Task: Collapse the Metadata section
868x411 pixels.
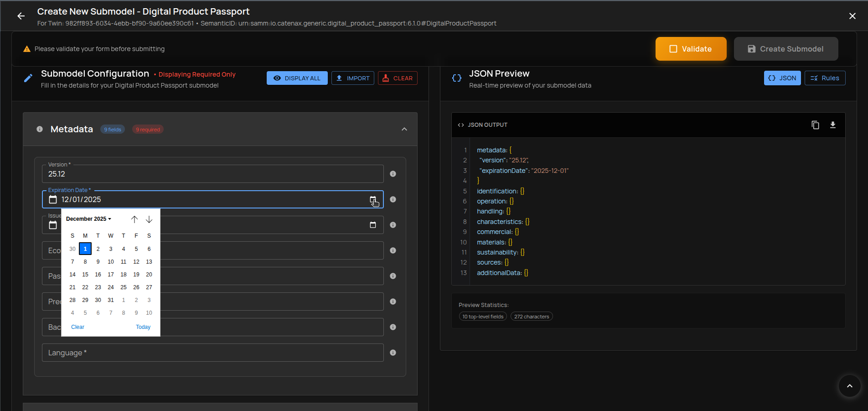Action: tap(404, 129)
